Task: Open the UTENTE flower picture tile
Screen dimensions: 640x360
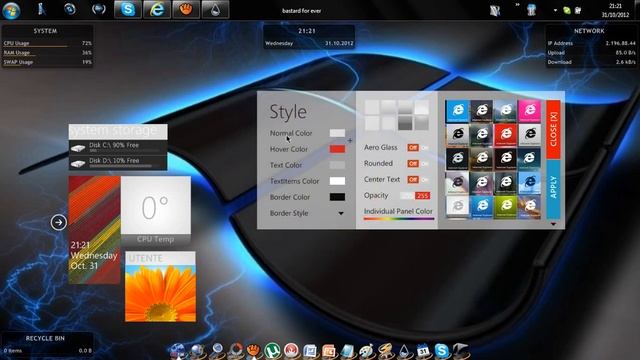Action: pyautogui.click(x=160, y=287)
